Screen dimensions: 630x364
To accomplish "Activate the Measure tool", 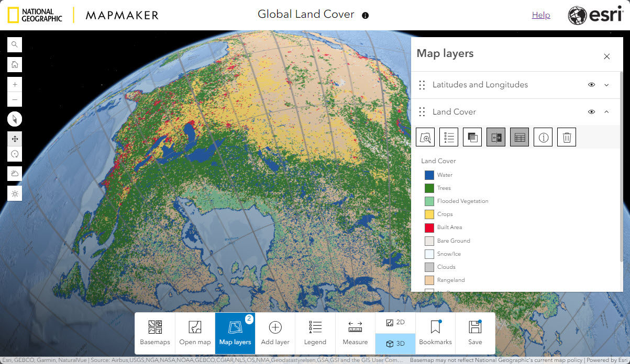I will [x=355, y=333].
